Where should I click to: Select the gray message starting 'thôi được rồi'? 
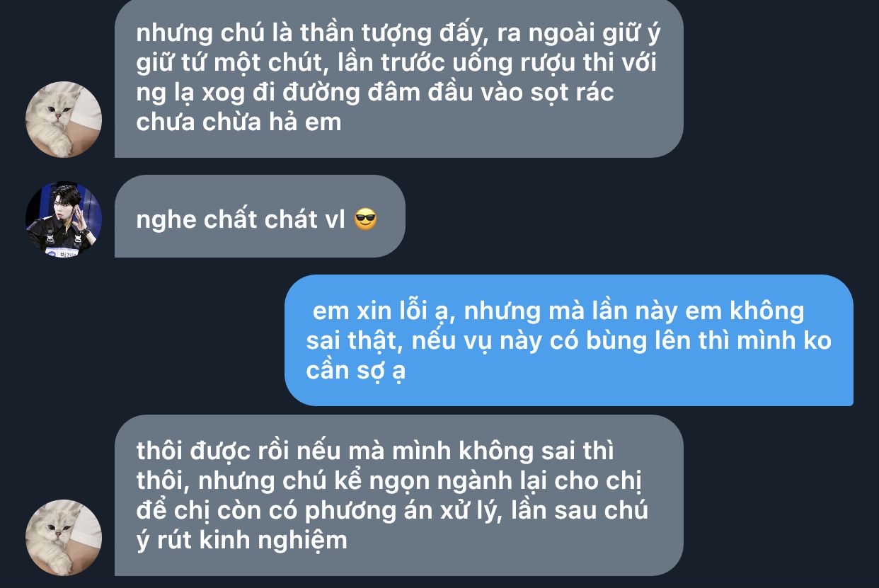[398, 495]
